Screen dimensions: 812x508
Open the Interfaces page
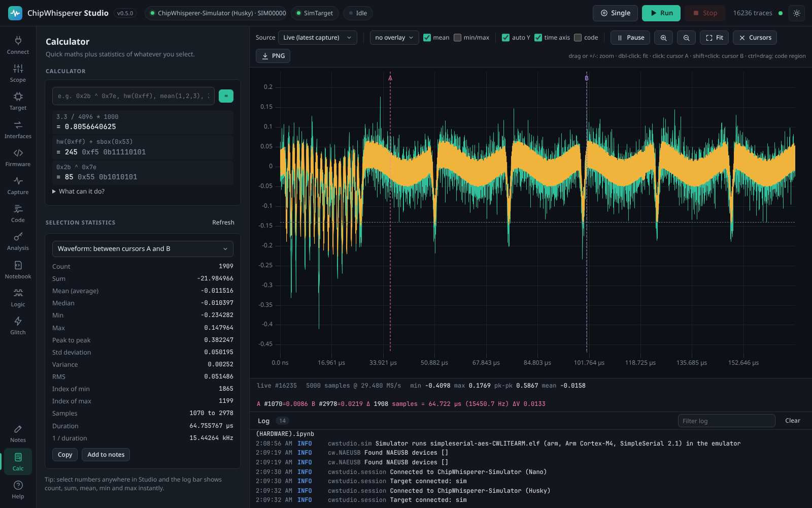18,130
